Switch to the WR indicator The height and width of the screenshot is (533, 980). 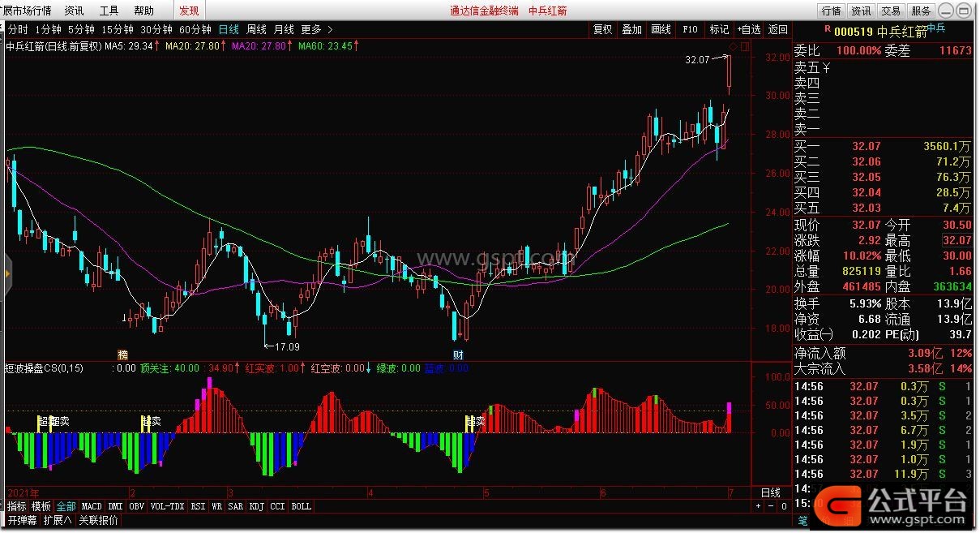pyautogui.click(x=217, y=506)
